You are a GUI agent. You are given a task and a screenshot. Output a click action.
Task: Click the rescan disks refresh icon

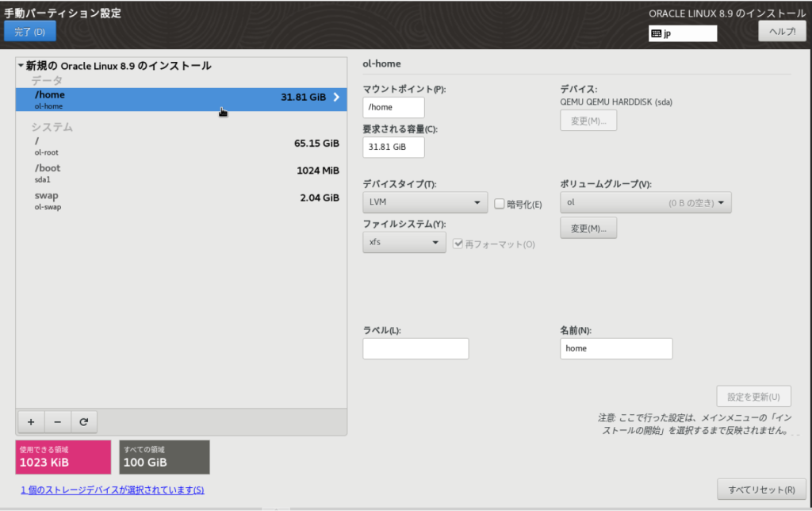click(84, 421)
